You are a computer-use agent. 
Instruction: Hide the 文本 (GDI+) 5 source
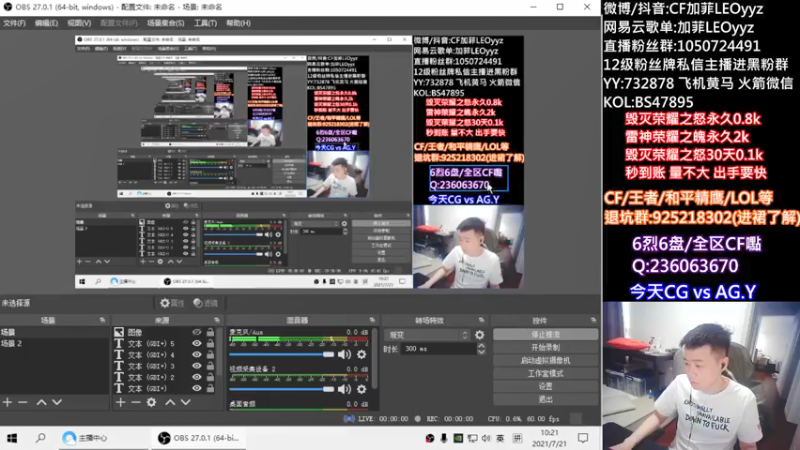click(196, 343)
